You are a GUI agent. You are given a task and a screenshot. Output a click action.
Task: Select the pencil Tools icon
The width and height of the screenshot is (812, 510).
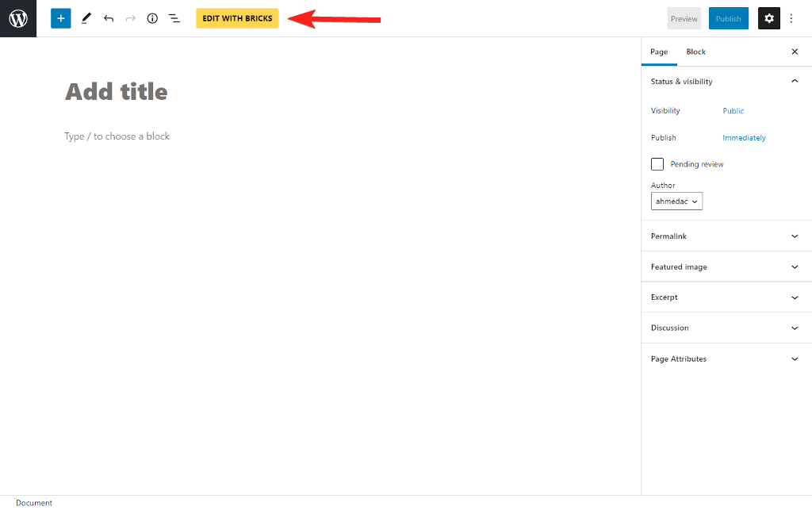click(86, 18)
